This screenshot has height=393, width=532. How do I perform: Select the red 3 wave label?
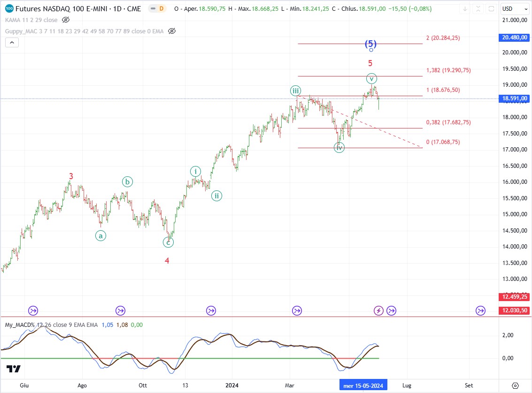click(71, 176)
